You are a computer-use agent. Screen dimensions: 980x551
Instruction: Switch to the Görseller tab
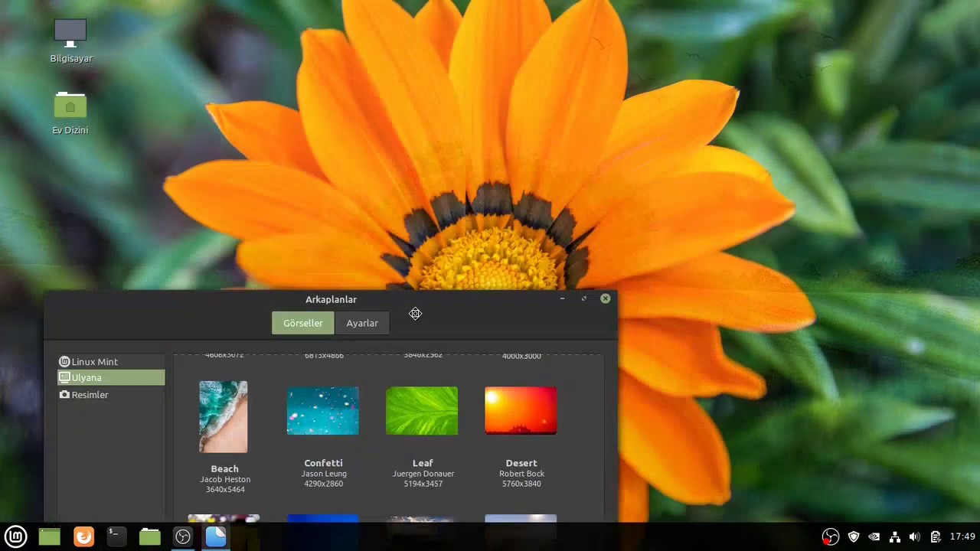coord(303,323)
